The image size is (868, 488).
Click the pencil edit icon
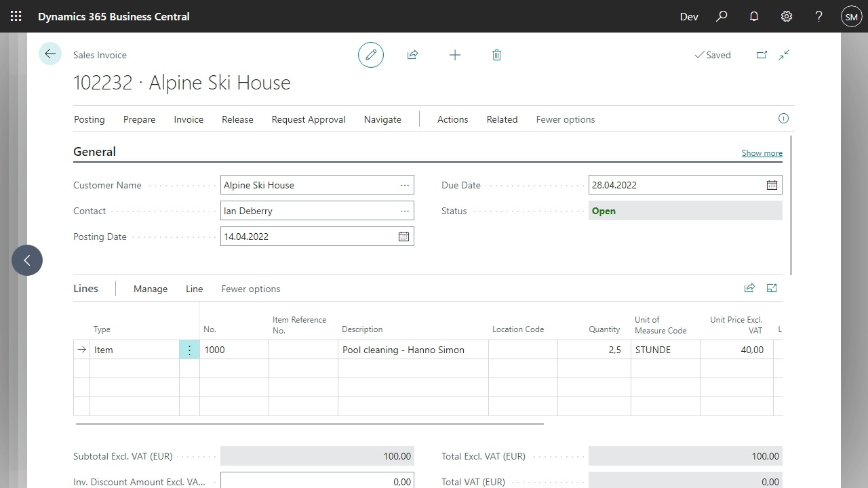[371, 55]
